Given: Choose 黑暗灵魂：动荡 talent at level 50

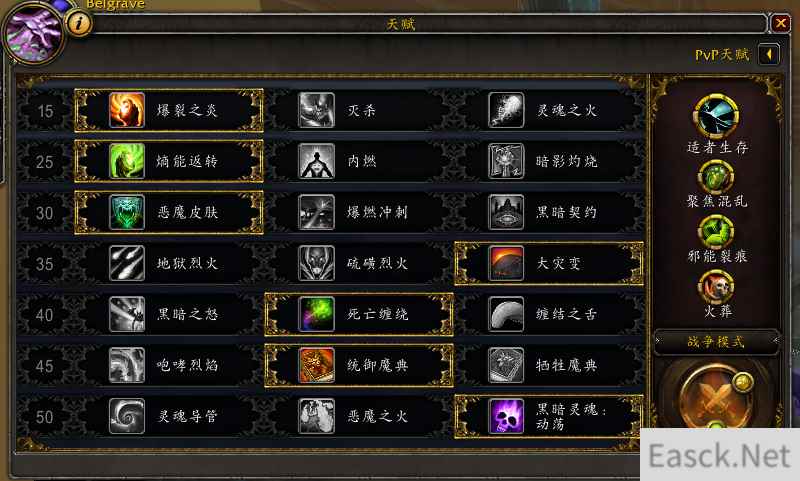Looking at the screenshot, I should 549,416.
